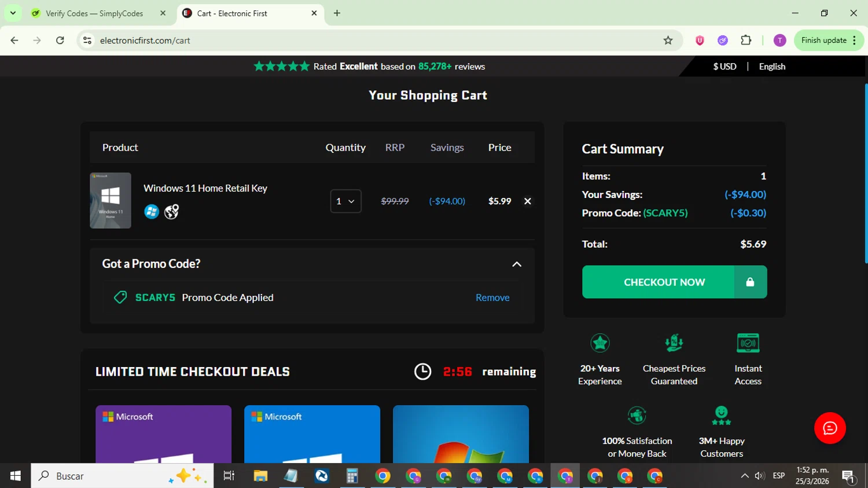Click the Buscar search box on taskbar
This screenshot has width=868, height=488.
pos(122,476)
